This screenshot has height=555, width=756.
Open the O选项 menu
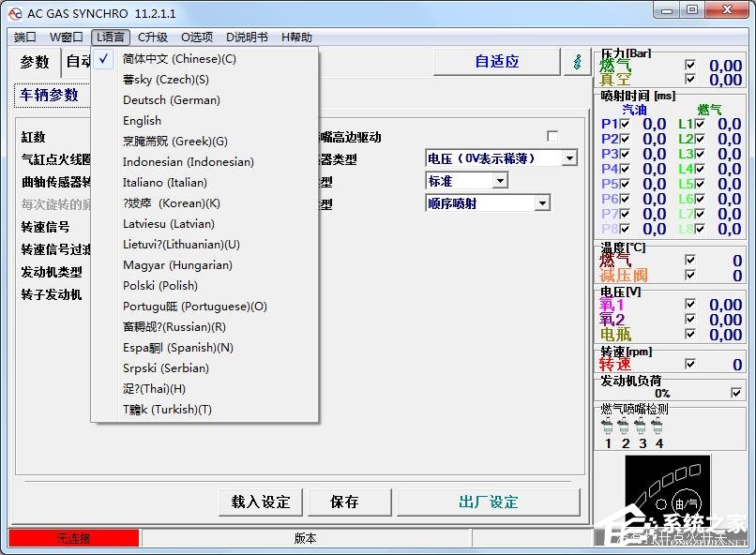[x=197, y=37]
